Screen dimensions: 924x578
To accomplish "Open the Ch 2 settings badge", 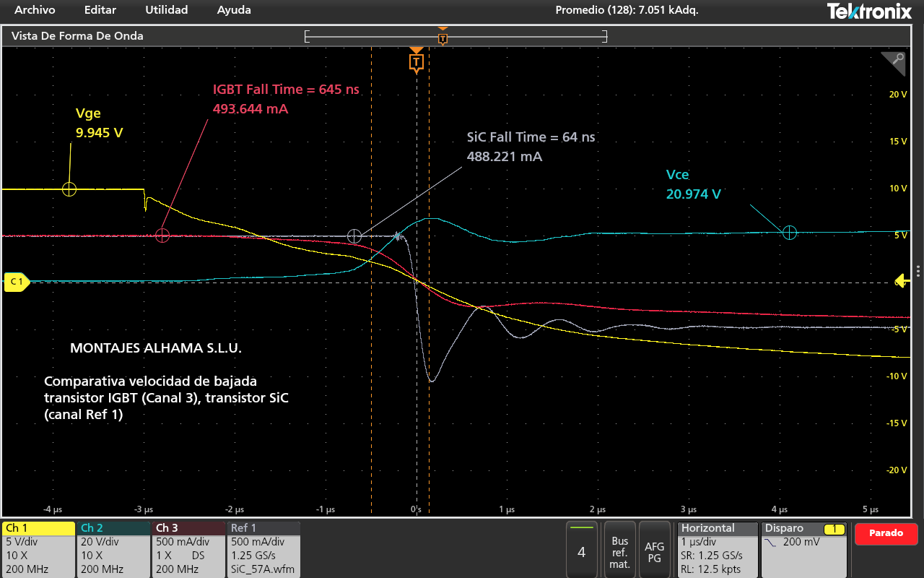I will pyautogui.click(x=113, y=549).
